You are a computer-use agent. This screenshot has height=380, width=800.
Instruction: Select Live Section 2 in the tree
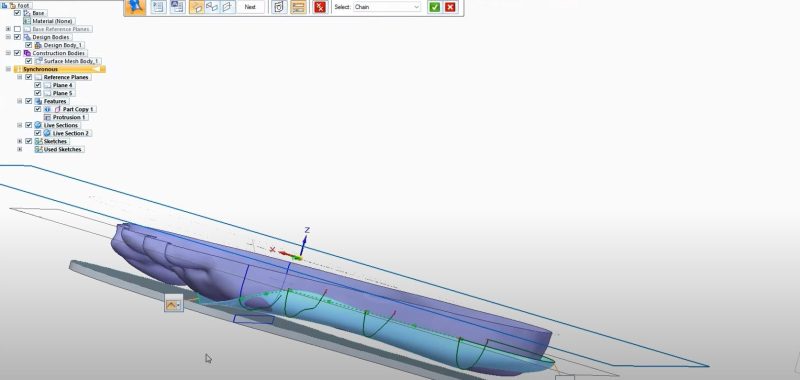(x=71, y=133)
